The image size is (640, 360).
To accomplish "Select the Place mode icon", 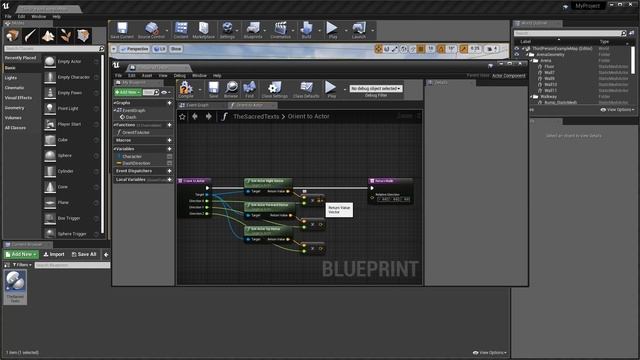I will (x=12, y=36).
